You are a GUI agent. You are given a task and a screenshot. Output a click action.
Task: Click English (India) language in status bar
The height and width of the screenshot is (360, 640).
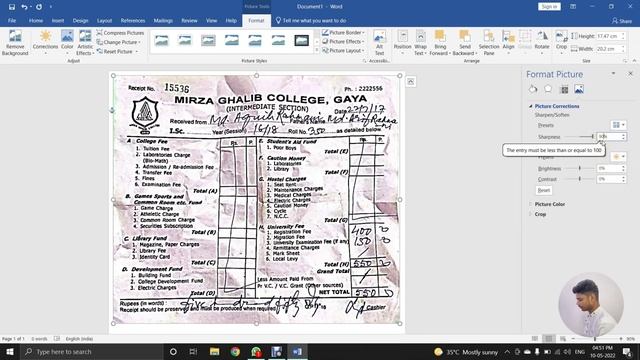click(x=79, y=339)
